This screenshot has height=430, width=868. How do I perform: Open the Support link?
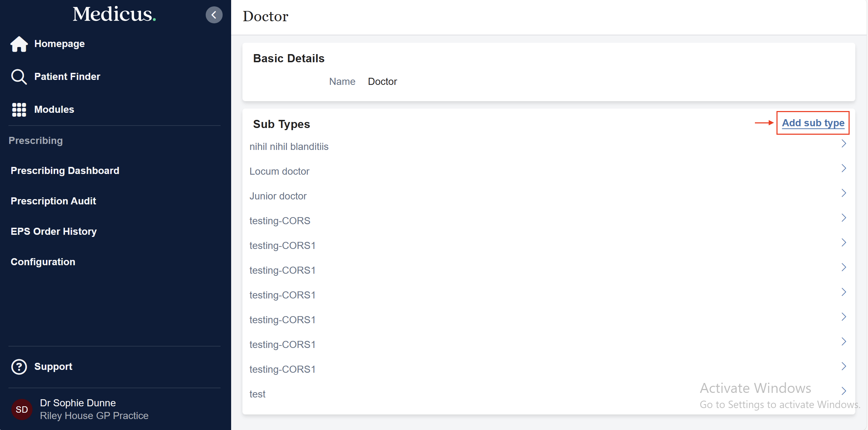pos(53,367)
